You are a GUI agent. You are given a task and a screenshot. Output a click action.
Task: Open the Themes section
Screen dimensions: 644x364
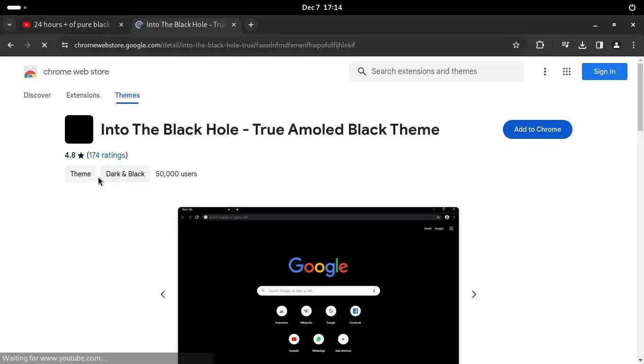[127, 95]
